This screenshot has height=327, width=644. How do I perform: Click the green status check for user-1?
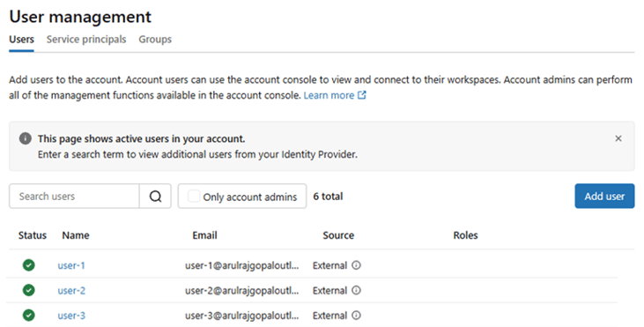pyautogui.click(x=29, y=265)
